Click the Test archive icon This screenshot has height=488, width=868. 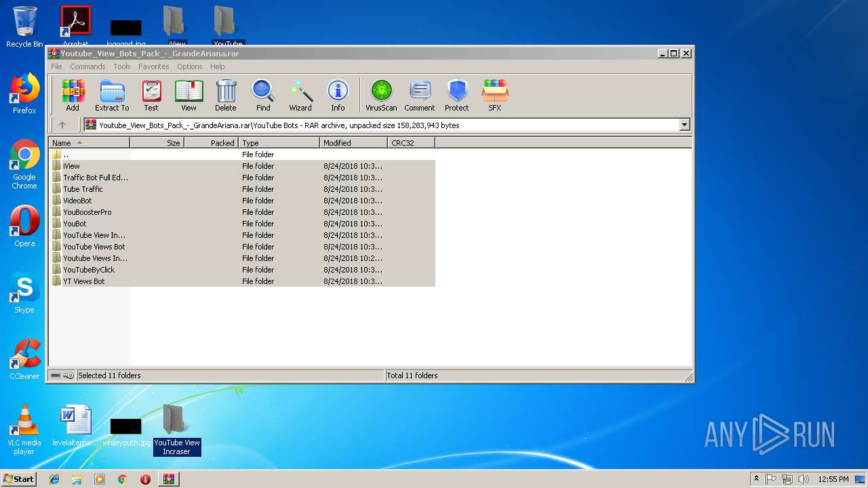(x=151, y=96)
